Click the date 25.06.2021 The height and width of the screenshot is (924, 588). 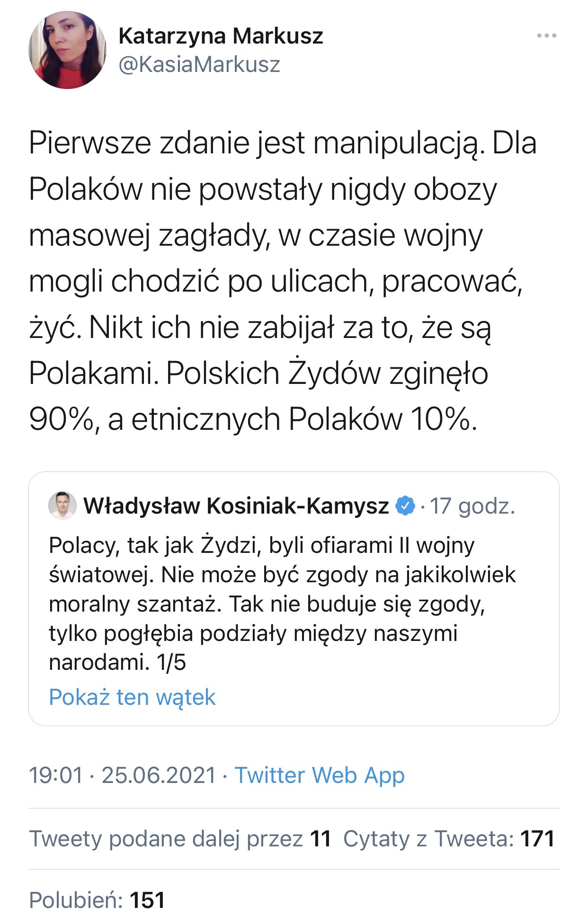[159, 775]
